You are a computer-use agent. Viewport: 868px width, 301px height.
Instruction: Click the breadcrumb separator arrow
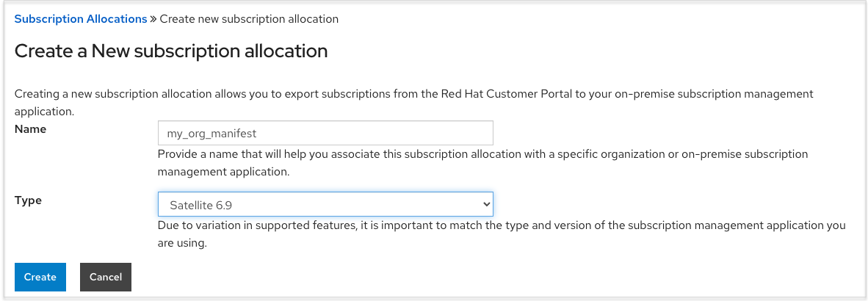tap(153, 19)
